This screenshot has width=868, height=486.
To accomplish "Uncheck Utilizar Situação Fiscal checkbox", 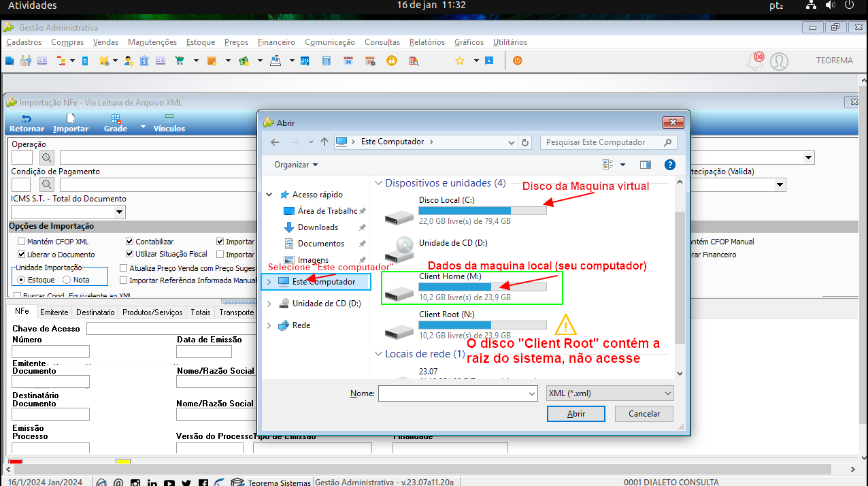I will (130, 255).
